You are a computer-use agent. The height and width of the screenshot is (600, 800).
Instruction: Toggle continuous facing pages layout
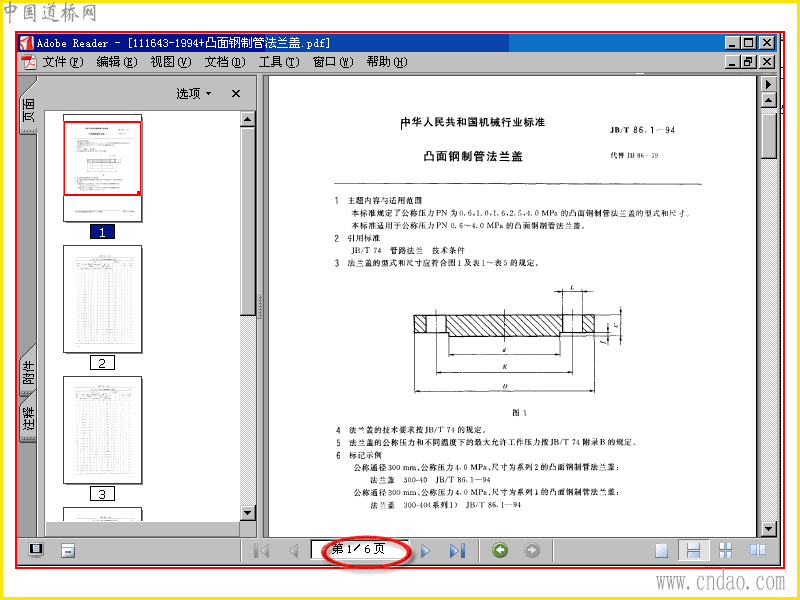[x=725, y=550]
